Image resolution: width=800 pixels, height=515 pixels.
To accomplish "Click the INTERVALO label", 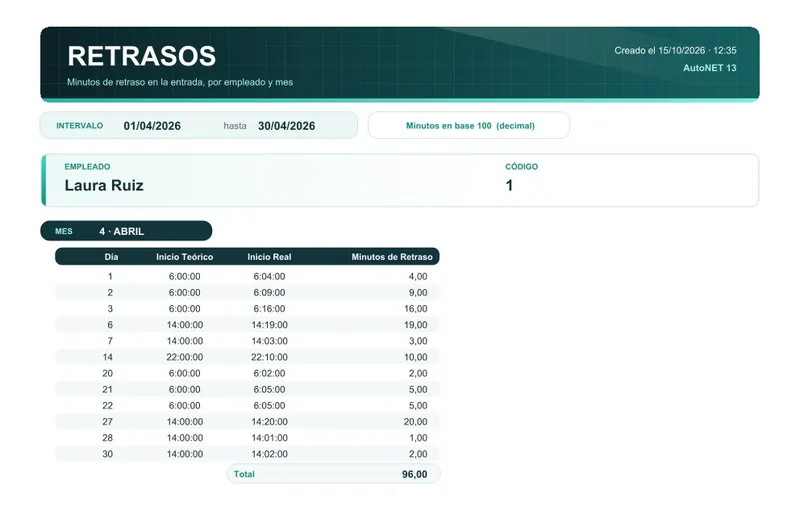I will (x=80, y=126).
